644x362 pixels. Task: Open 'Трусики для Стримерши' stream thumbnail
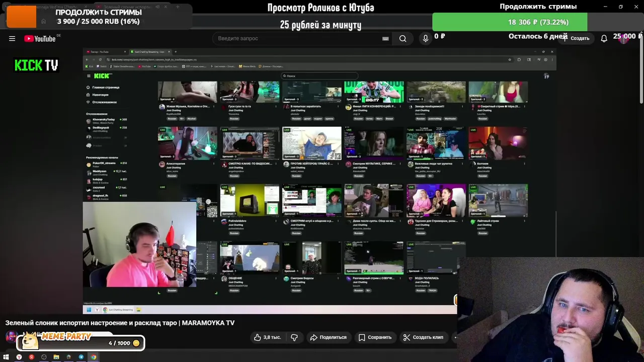(436, 201)
